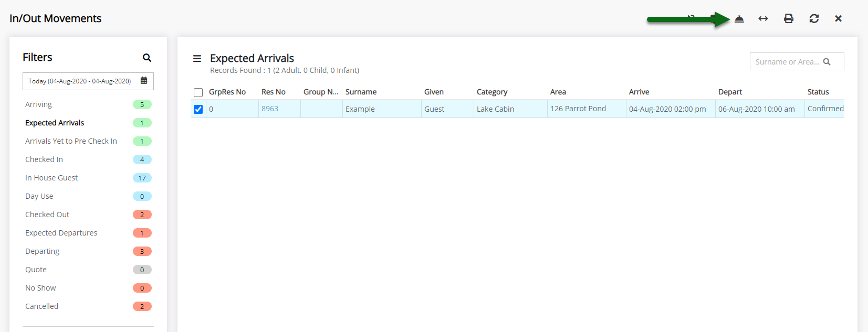Sort by the GrpRes No column header
The width and height of the screenshot is (868, 332).
click(227, 92)
